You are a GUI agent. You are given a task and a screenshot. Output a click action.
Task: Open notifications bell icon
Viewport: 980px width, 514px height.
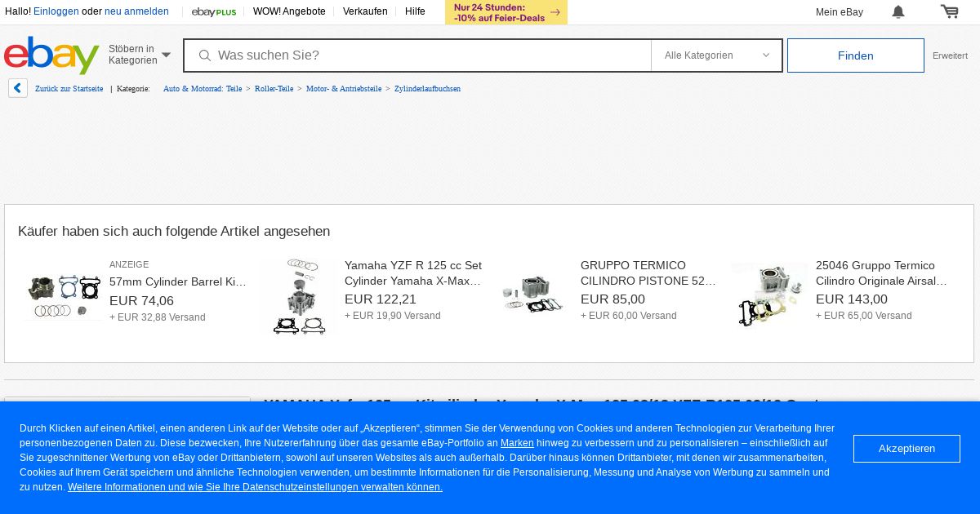898,11
